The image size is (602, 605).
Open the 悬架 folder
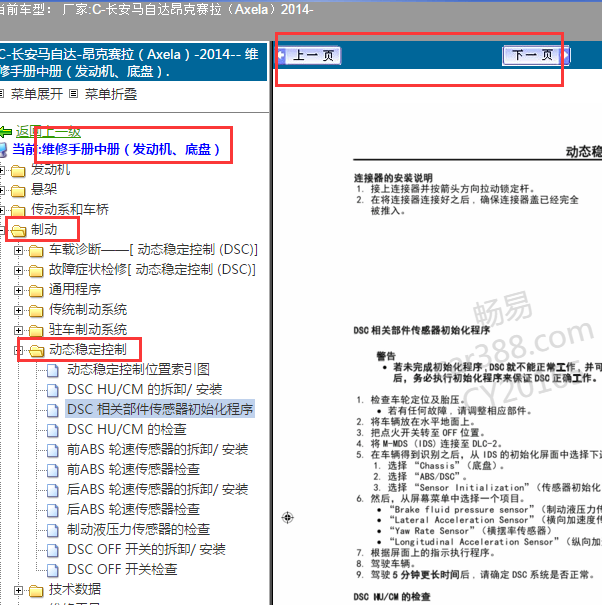tap(44, 189)
